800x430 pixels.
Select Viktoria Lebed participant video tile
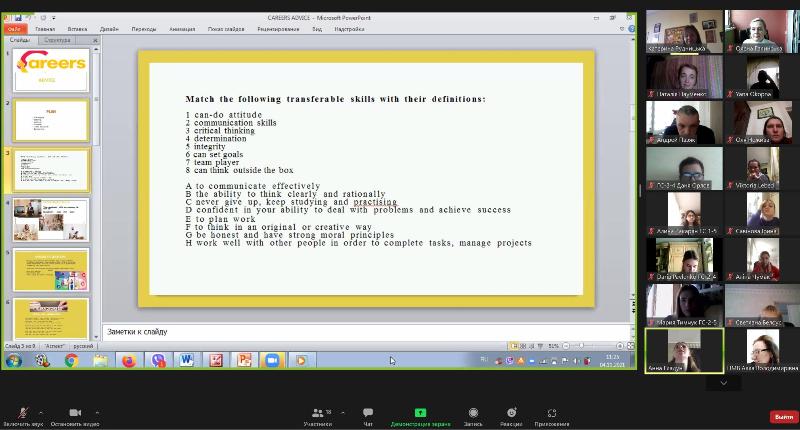pyautogui.click(x=762, y=168)
